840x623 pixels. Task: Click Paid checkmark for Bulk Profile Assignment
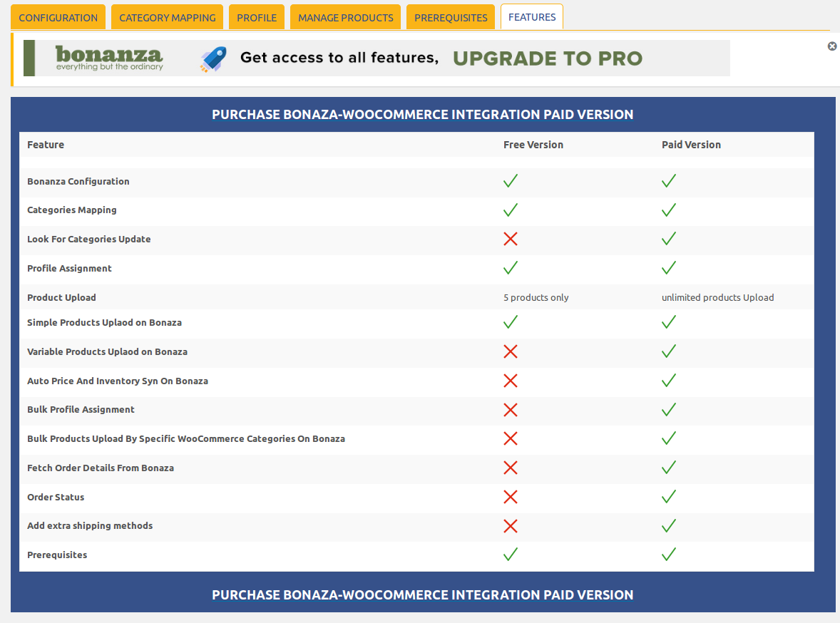(669, 410)
